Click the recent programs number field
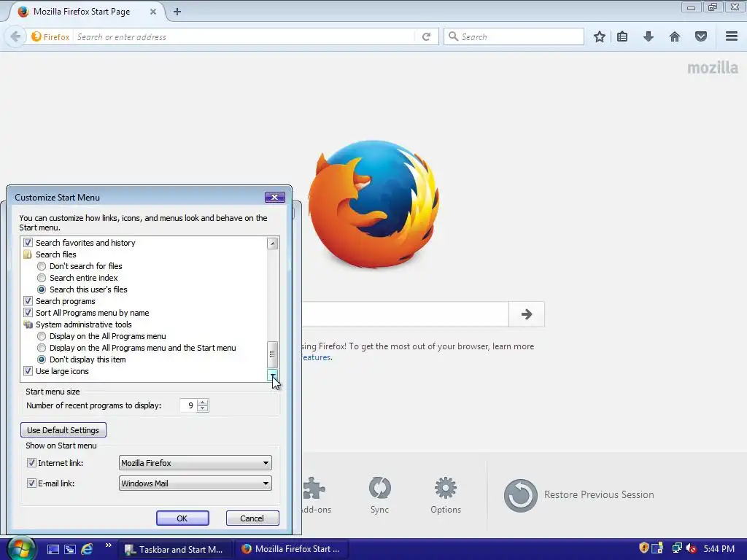 (x=189, y=405)
